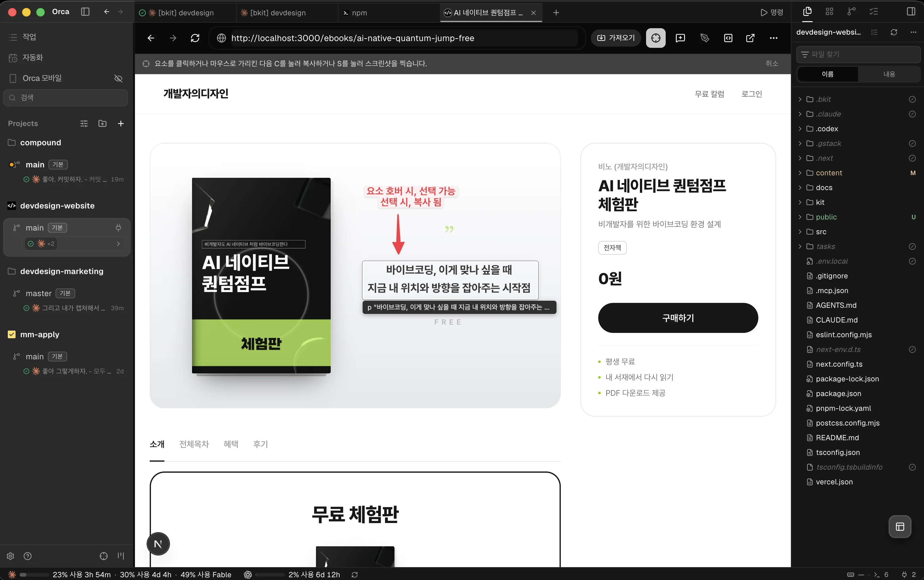Switch to the npm terminal tab

pyautogui.click(x=389, y=13)
